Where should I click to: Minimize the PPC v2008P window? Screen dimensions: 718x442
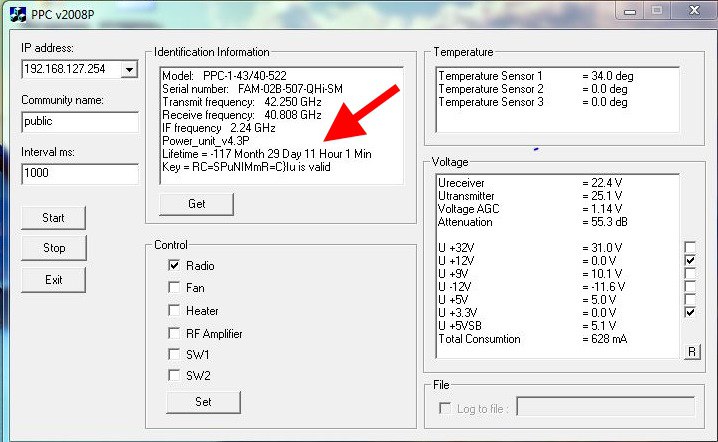click(x=629, y=10)
